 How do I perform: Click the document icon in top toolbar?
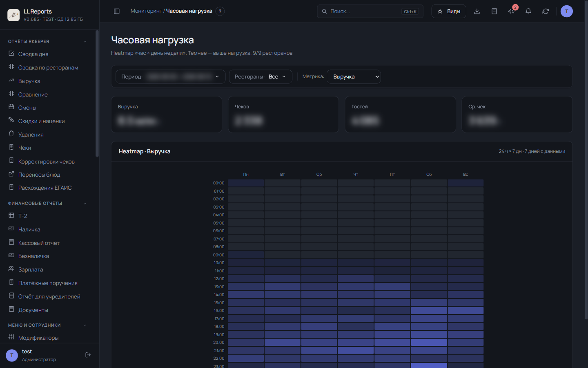(x=494, y=11)
